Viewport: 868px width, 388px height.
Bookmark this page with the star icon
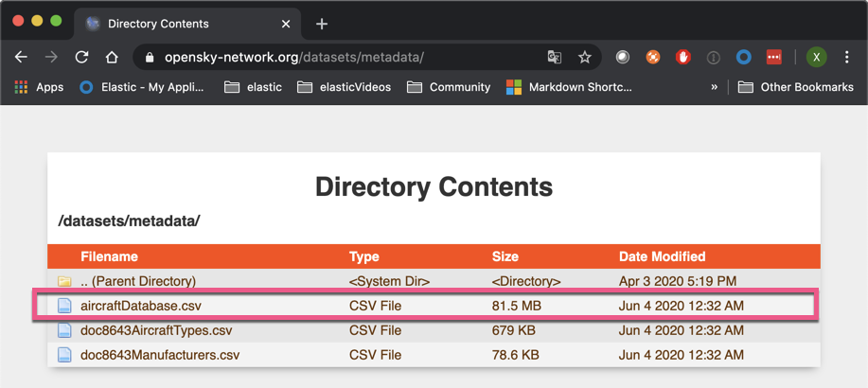pos(585,57)
